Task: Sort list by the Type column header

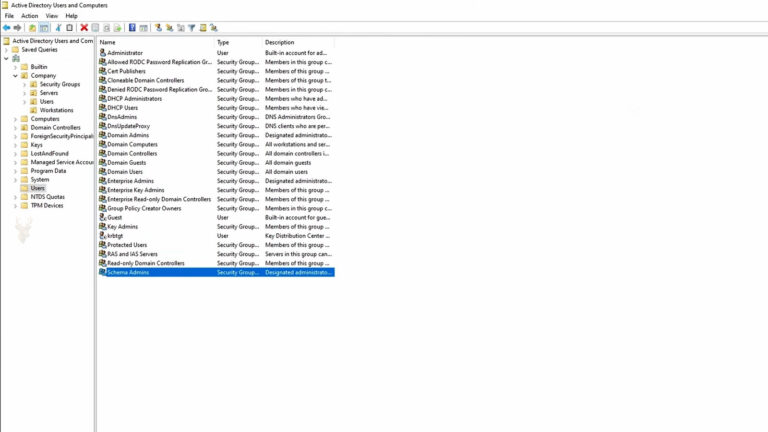Action: coord(239,42)
